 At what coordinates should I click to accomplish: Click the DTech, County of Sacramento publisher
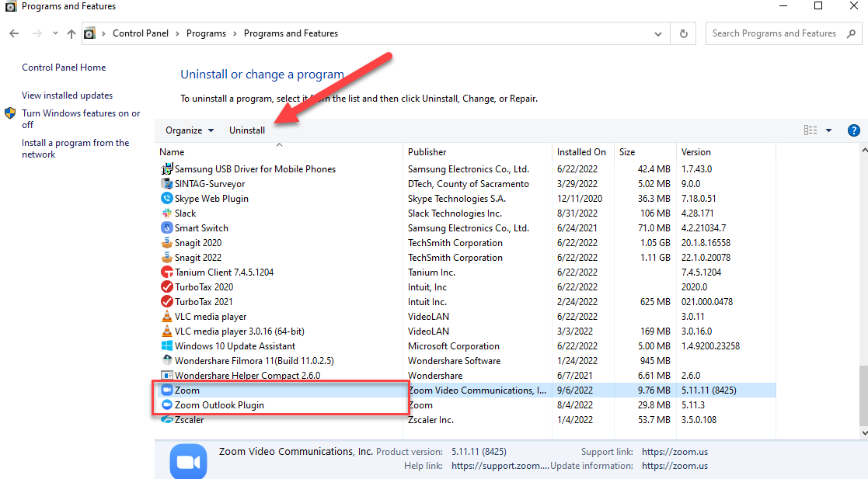click(469, 184)
